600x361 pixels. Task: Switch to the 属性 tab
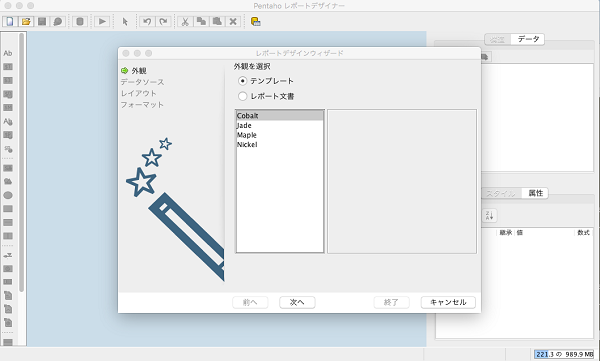click(x=535, y=193)
